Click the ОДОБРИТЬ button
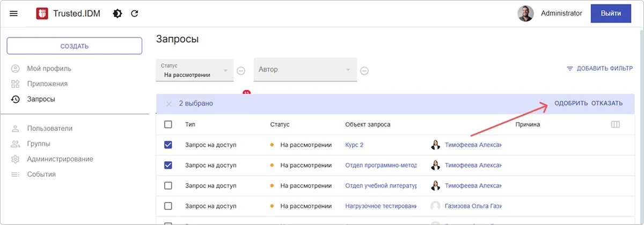This screenshot has width=644, height=225. 570,103
